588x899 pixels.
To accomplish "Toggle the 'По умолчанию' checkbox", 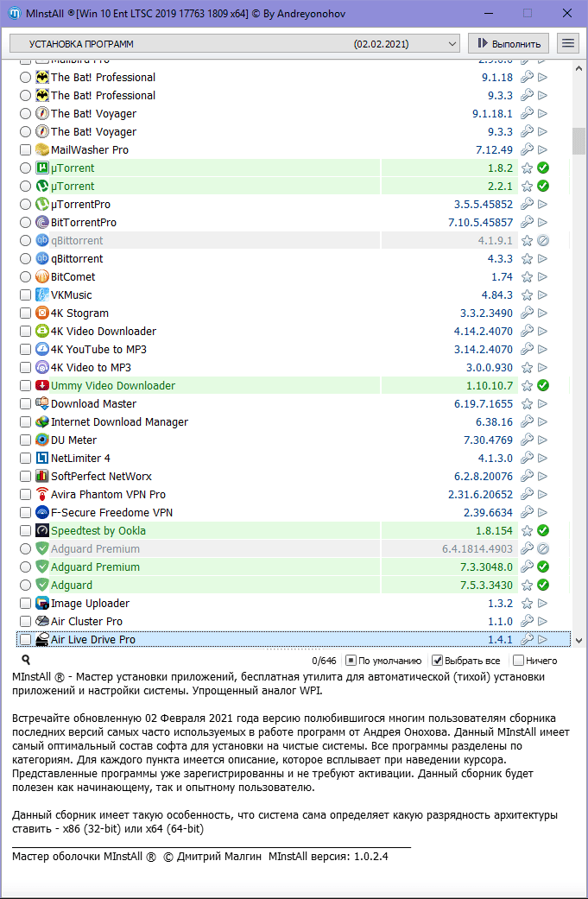I will click(351, 661).
